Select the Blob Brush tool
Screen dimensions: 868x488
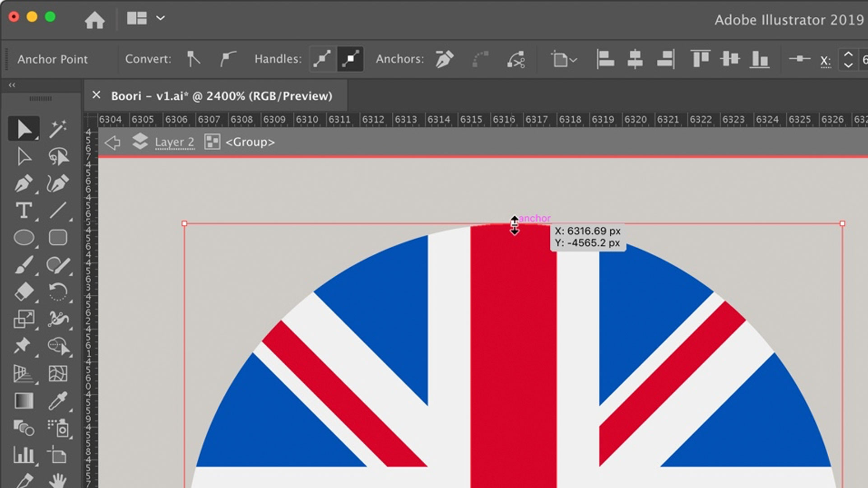point(58,265)
